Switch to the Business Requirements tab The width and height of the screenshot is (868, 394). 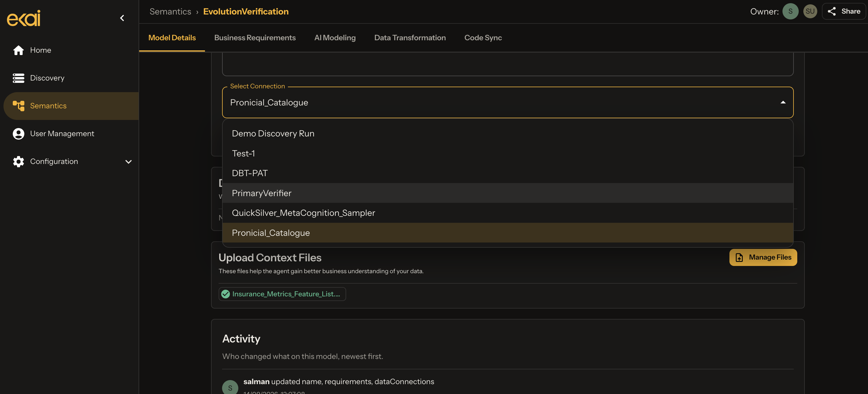point(255,38)
